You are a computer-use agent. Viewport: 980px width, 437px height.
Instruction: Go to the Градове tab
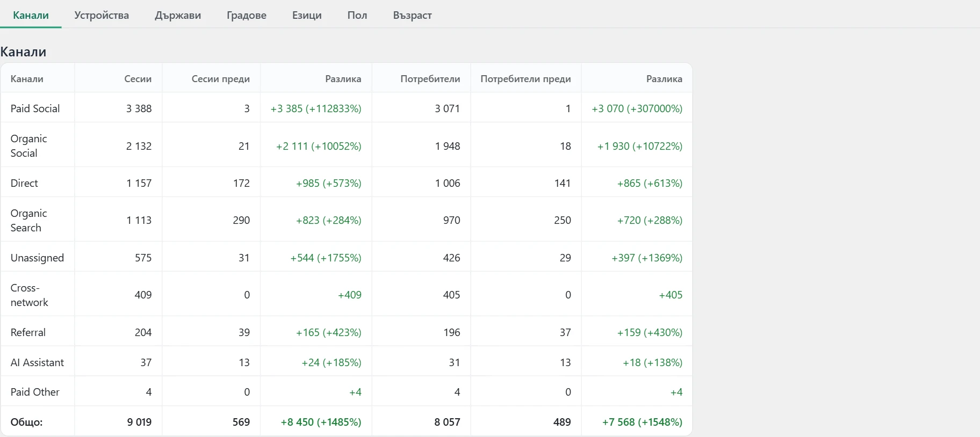[x=247, y=15]
